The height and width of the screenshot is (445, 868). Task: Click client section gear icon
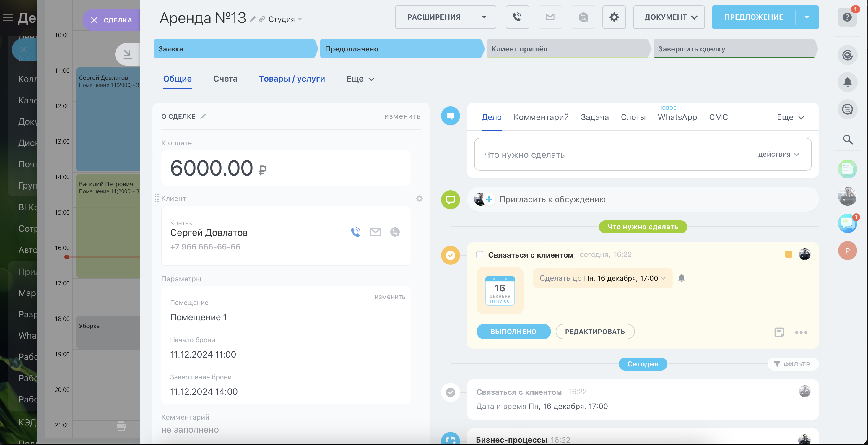(x=419, y=199)
